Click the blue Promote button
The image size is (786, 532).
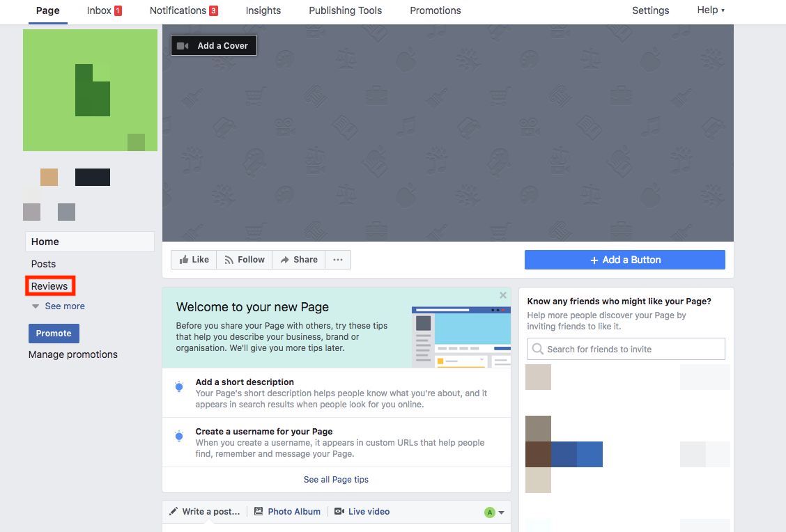click(54, 333)
